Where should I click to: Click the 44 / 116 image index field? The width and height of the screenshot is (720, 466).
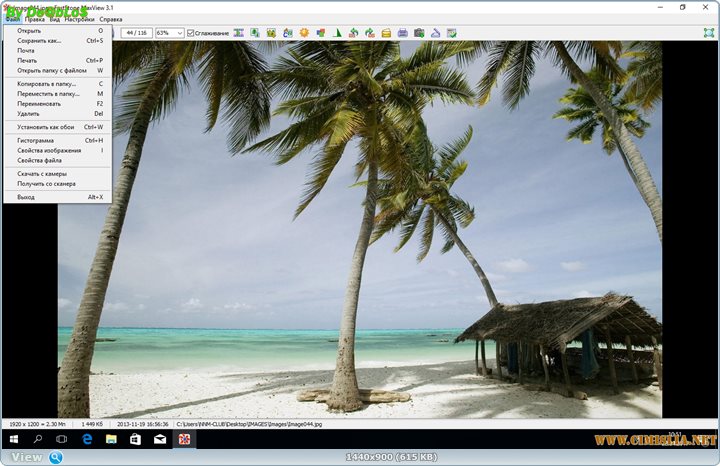(136, 33)
